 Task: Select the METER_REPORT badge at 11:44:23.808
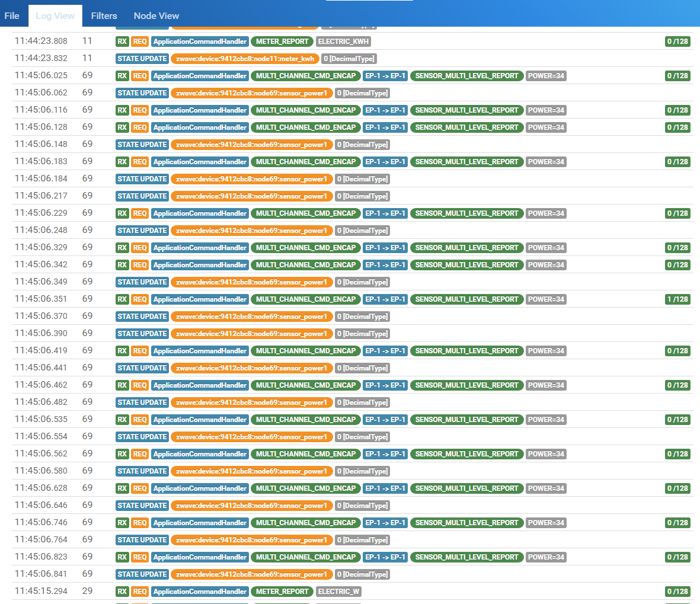point(282,41)
